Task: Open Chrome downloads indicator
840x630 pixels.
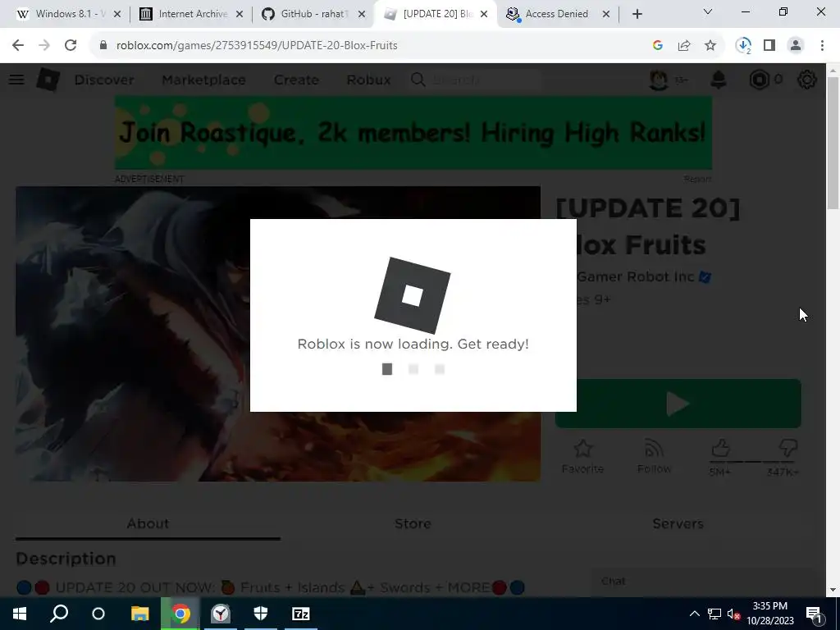Action: point(743,46)
